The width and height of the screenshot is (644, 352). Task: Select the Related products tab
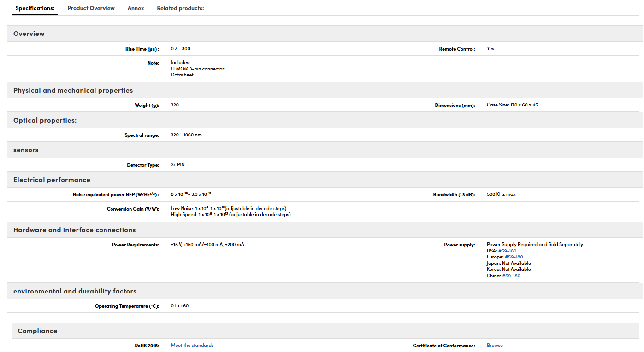(x=180, y=8)
